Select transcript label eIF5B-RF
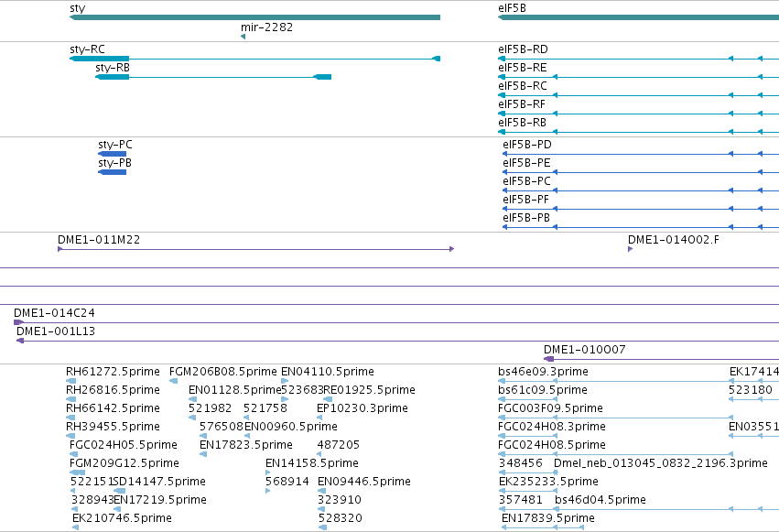779x532 pixels. 522,104
